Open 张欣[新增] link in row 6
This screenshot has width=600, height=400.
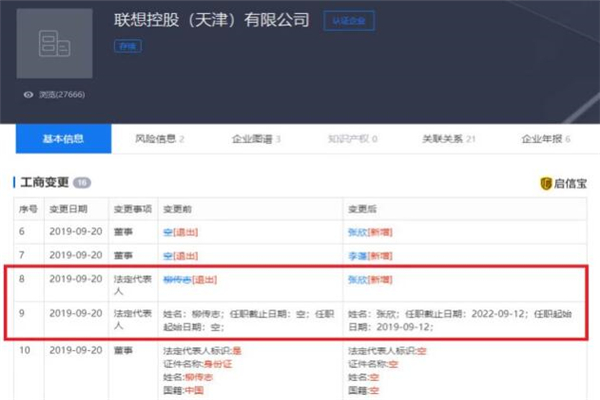point(370,232)
